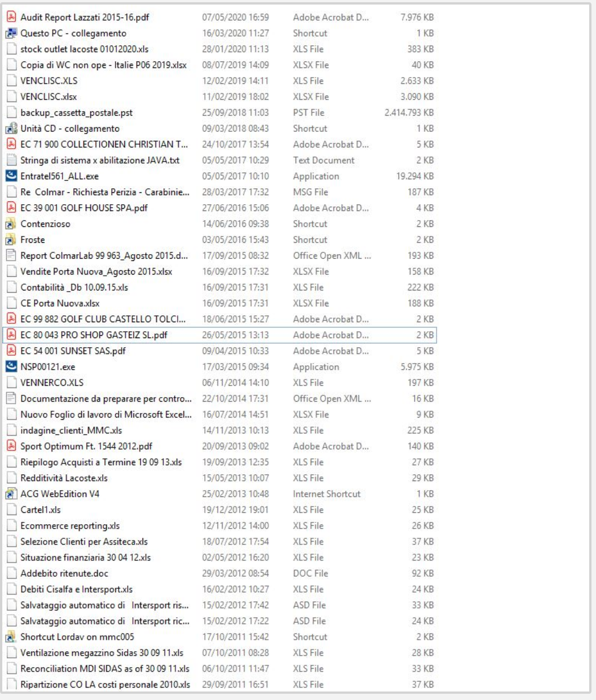Click the Questo PC shortcut icon
Viewport: 596px width, 700px height.
11,33
